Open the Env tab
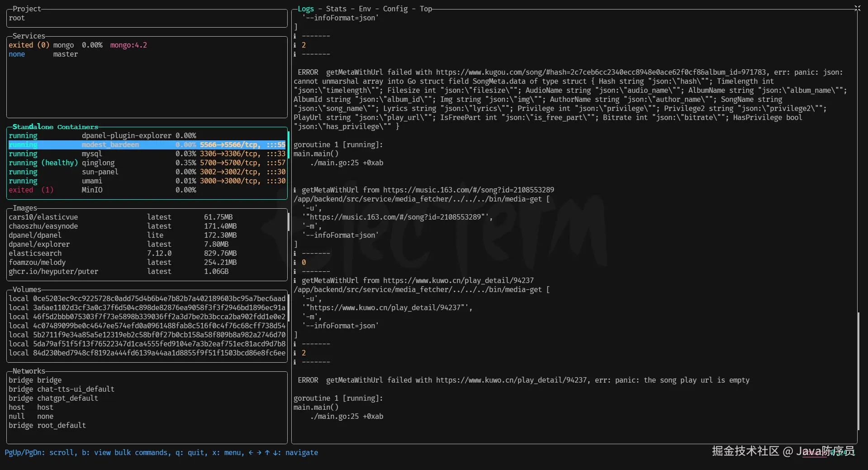868x470 pixels. [365, 9]
